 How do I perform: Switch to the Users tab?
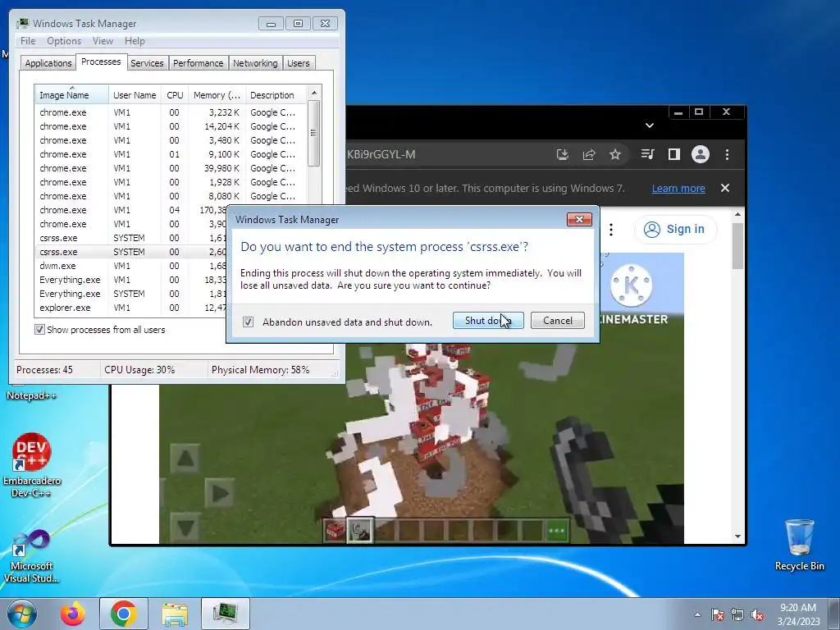[x=299, y=63]
